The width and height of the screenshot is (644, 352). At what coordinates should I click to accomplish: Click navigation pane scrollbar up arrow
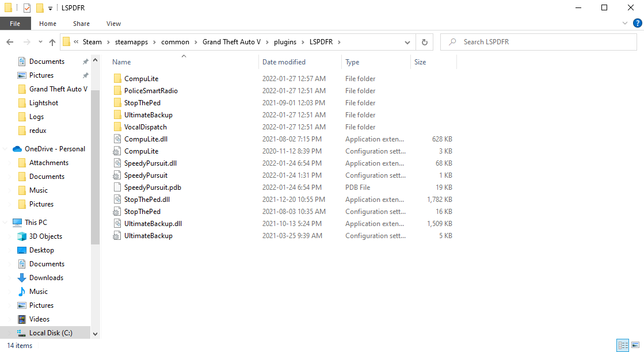click(96, 60)
